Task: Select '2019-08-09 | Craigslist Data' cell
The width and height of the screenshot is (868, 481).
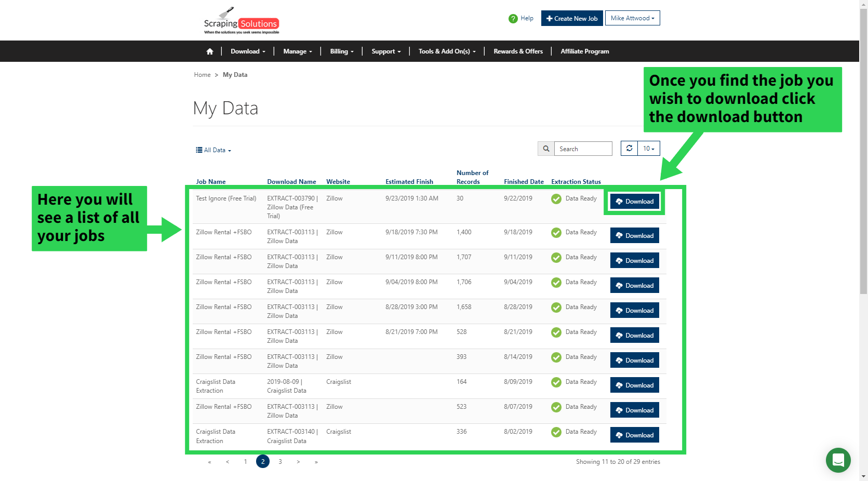Action: click(287, 386)
